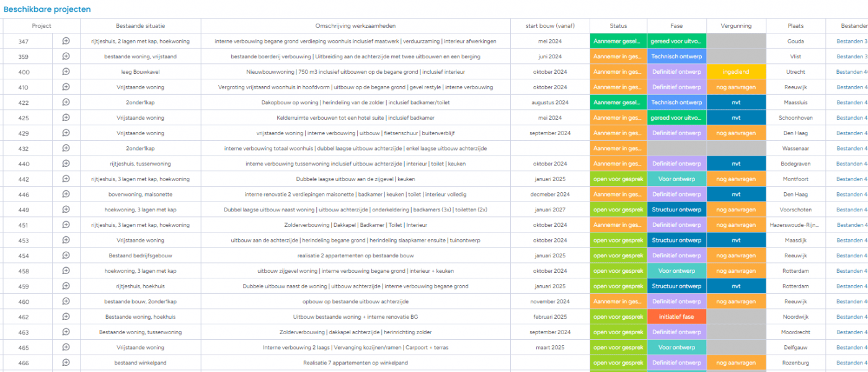Open Bestanden link in the Maassluis row
Image resolution: width=868 pixels, height=372 pixels.
(852, 102)
